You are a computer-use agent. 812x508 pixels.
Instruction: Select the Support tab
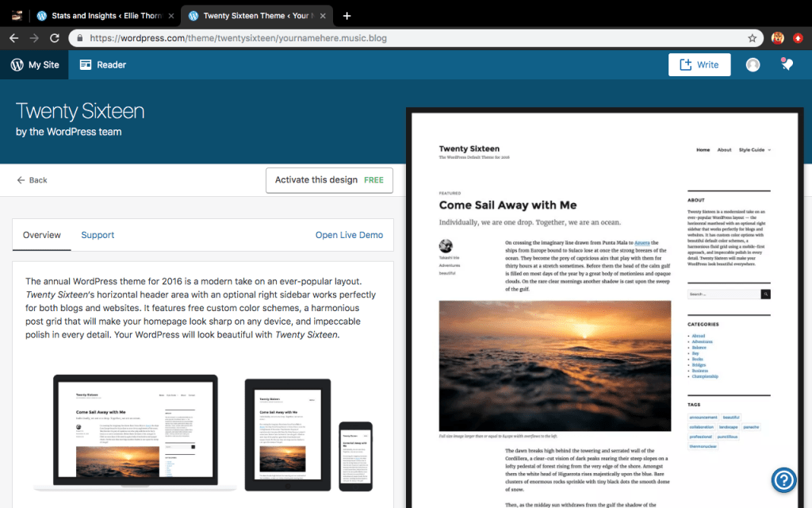coord(98,235)
